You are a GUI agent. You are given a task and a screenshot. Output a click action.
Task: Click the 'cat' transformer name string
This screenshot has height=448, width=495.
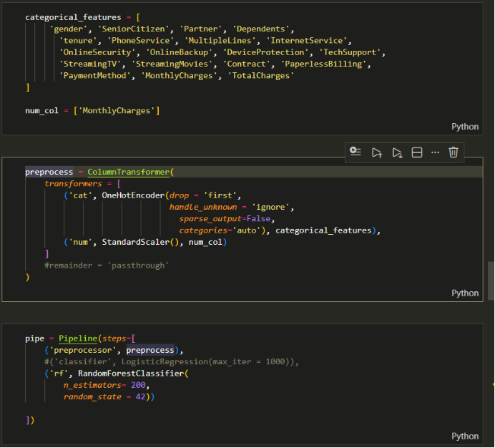pos(80,195)
